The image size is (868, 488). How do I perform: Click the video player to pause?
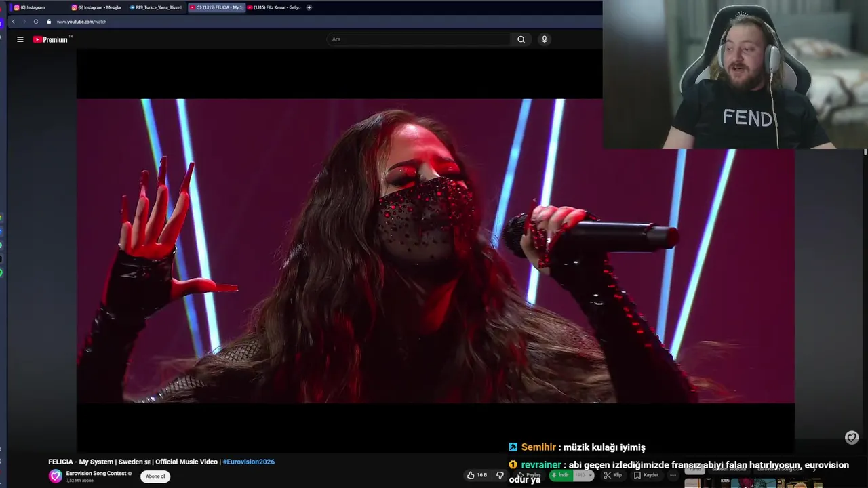(x=435, y=251)
